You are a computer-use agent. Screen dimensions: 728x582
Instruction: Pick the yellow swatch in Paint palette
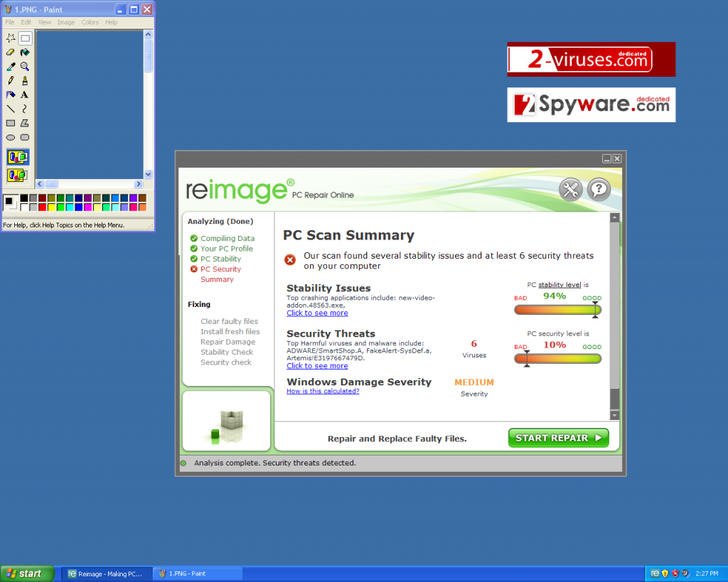[51, 207]
